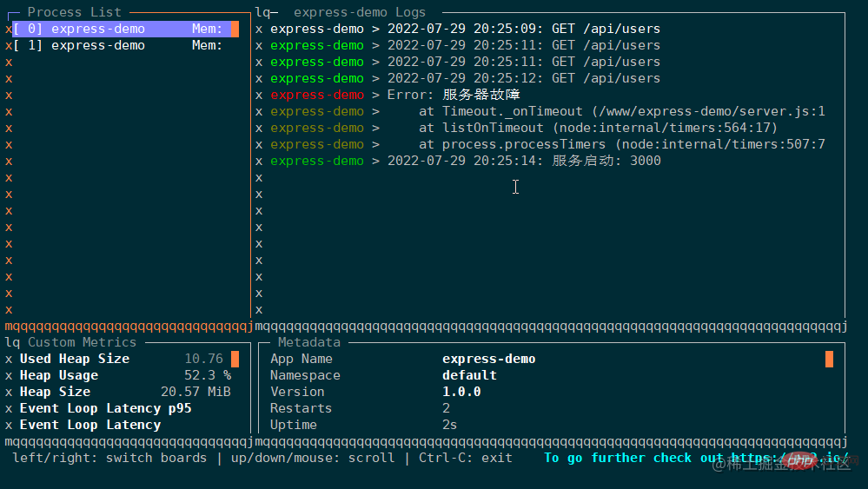Click the Used Heap Size metric
The image size is (868, 489).
coord(122,359)
